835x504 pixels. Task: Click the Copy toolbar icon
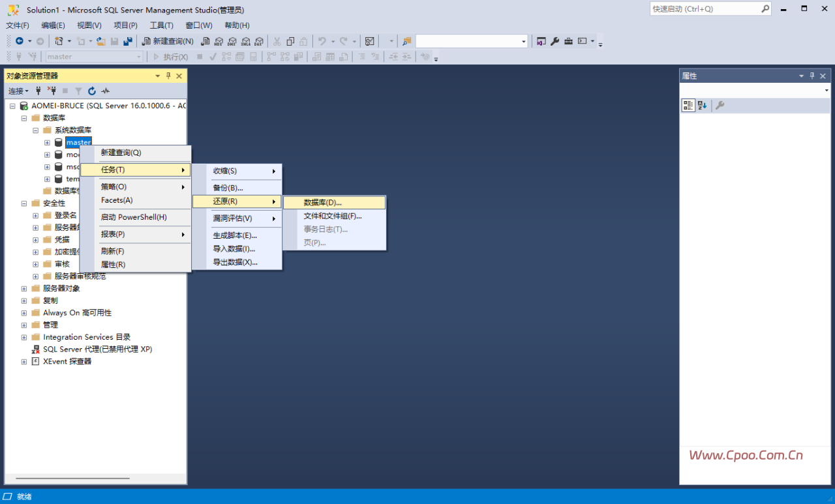click(x=291, y=41)
